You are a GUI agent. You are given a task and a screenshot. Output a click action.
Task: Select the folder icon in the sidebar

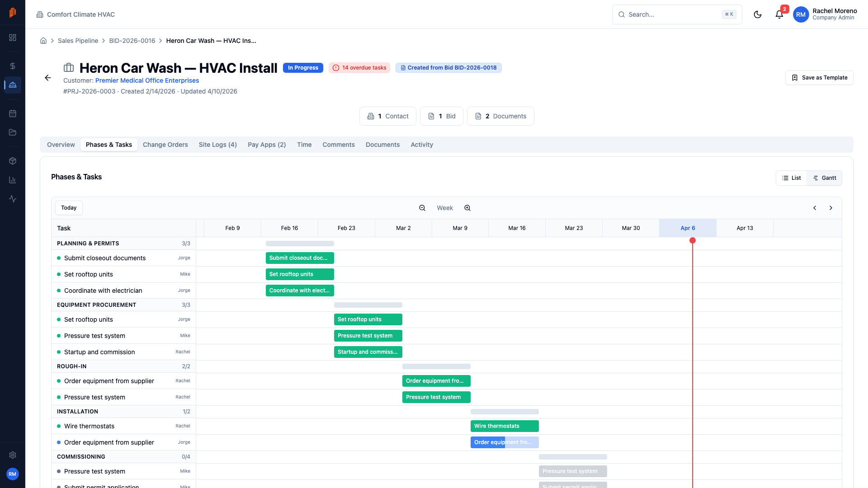[x=13, y=132]
